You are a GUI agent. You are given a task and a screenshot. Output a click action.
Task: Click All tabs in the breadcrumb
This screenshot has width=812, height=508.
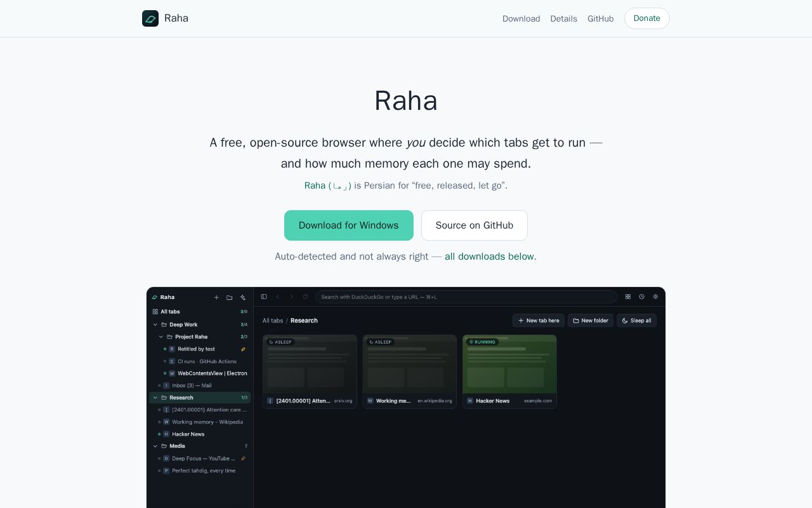(273, 321)
